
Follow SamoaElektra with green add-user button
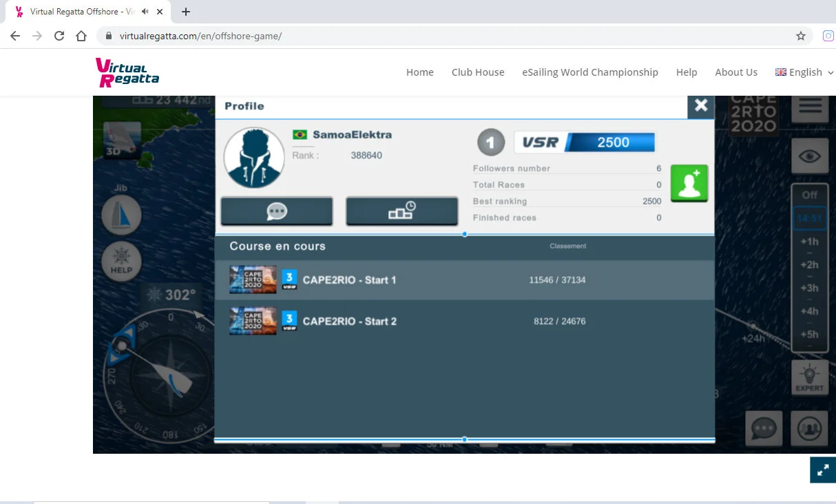click(689, 183)
